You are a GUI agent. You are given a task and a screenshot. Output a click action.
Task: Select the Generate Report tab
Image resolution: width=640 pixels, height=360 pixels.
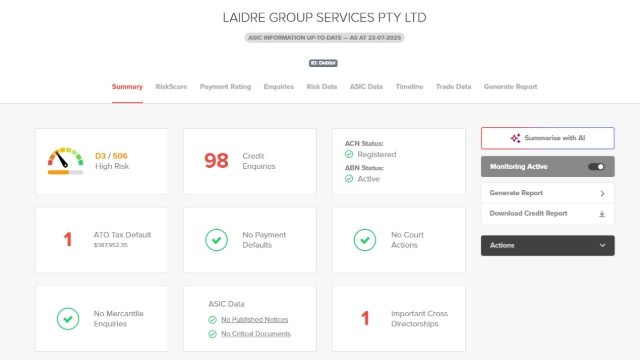pyautogui.click(x=510, y=87)
